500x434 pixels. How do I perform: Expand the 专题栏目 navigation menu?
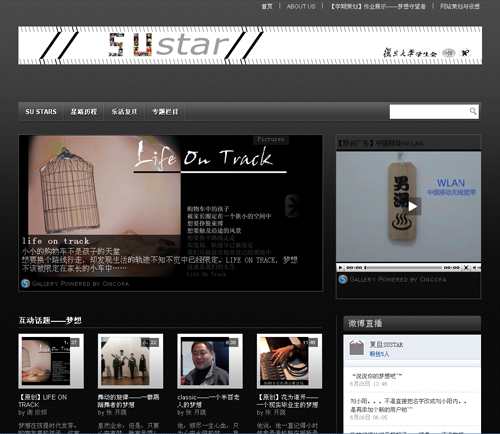165,112
